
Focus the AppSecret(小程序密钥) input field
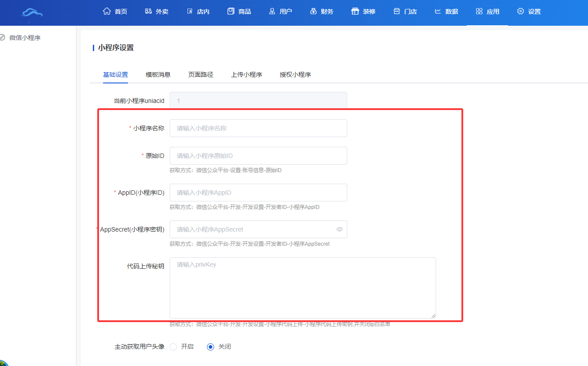coord(258,229)
